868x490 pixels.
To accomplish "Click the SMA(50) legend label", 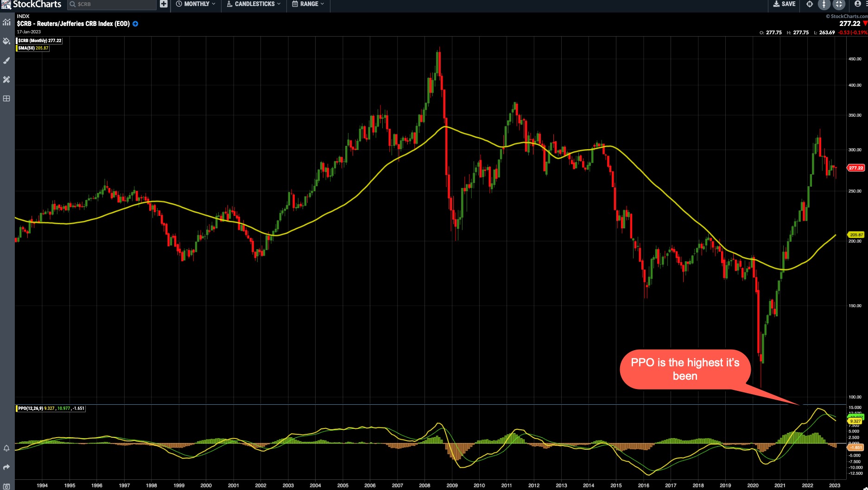I will 33,48.
